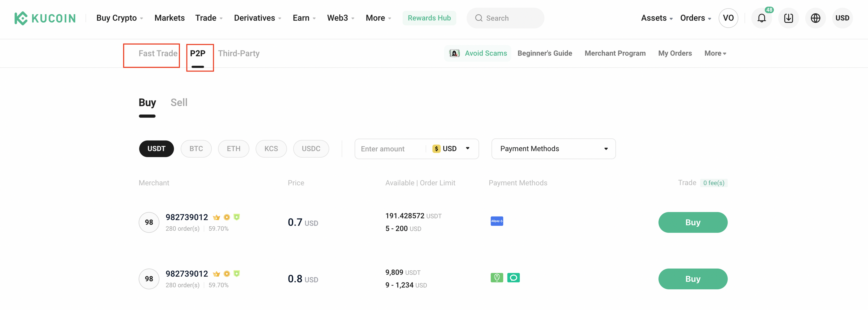
Task: Click the 0.8 USD price
Action: click(x=303, y=279)
